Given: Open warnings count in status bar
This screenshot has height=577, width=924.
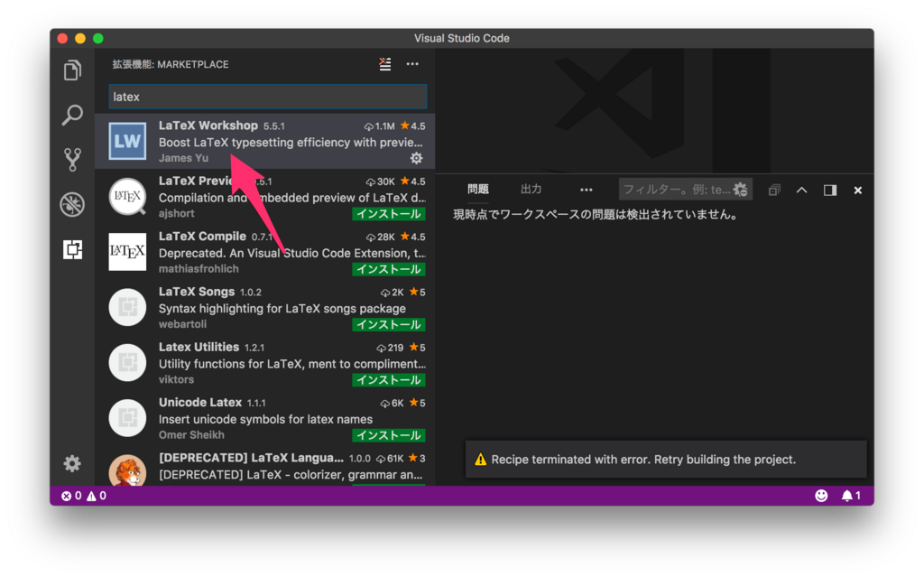Looking at the screenshot, I should [x=97, y=496].
